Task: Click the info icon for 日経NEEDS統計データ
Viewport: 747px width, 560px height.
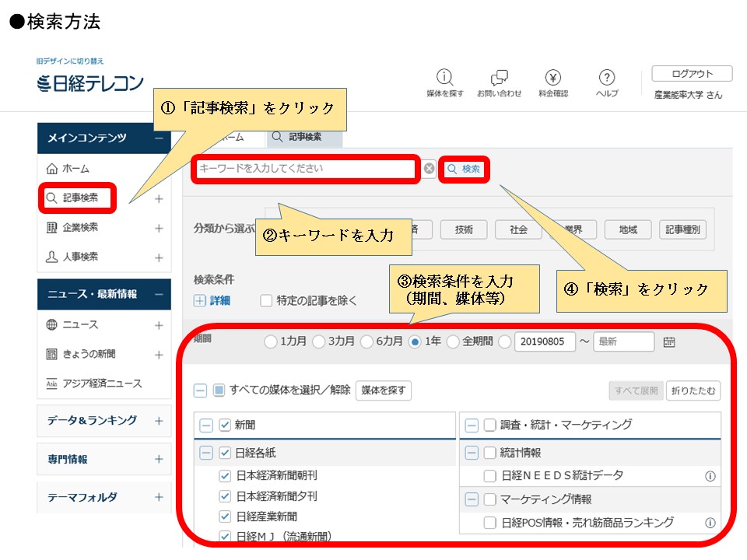Action: 710,476
